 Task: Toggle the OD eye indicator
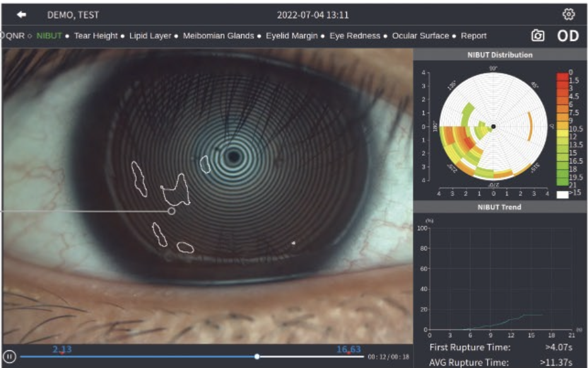(x=567, y=36)
